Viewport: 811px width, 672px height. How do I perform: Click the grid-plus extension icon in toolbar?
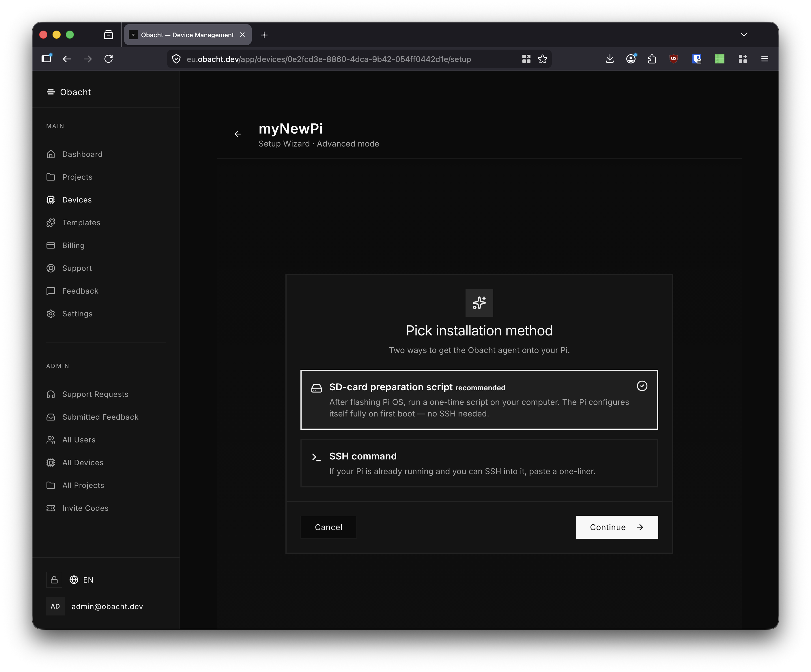click(743, 59)
